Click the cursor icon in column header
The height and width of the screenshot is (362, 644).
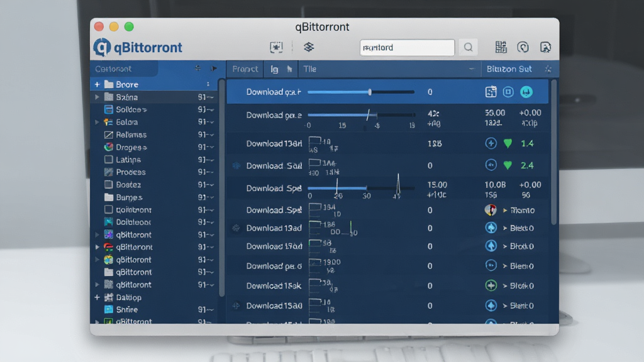[289, 69]
